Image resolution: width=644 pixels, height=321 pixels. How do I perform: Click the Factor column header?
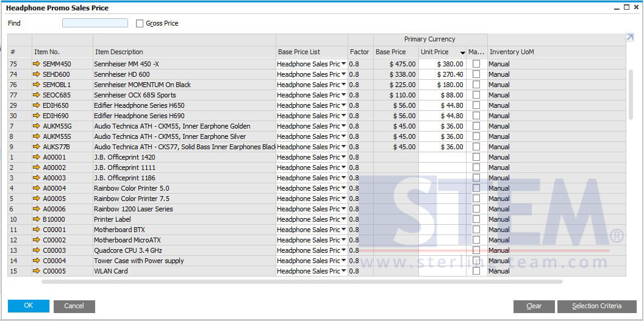click(x=360, y=52)
